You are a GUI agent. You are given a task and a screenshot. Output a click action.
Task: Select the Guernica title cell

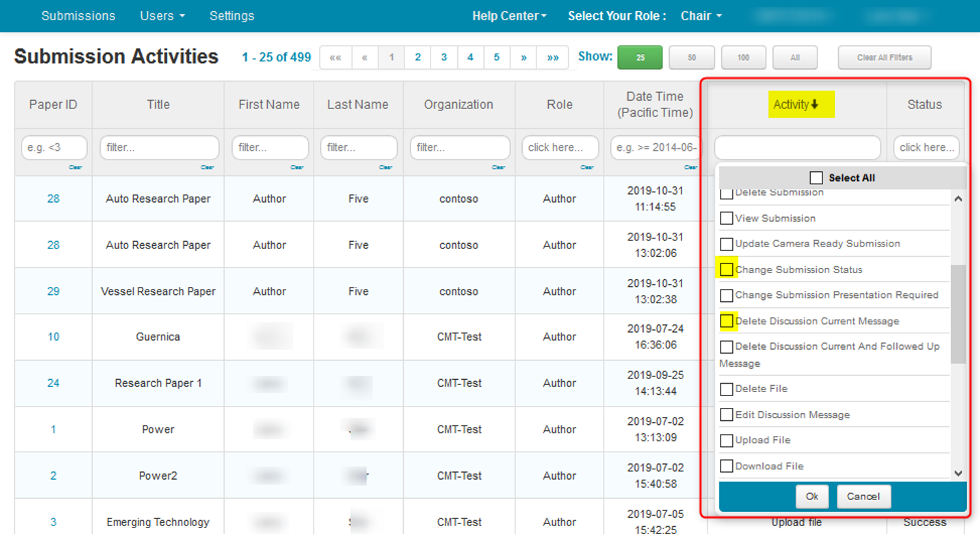click(x=158, y=337)
